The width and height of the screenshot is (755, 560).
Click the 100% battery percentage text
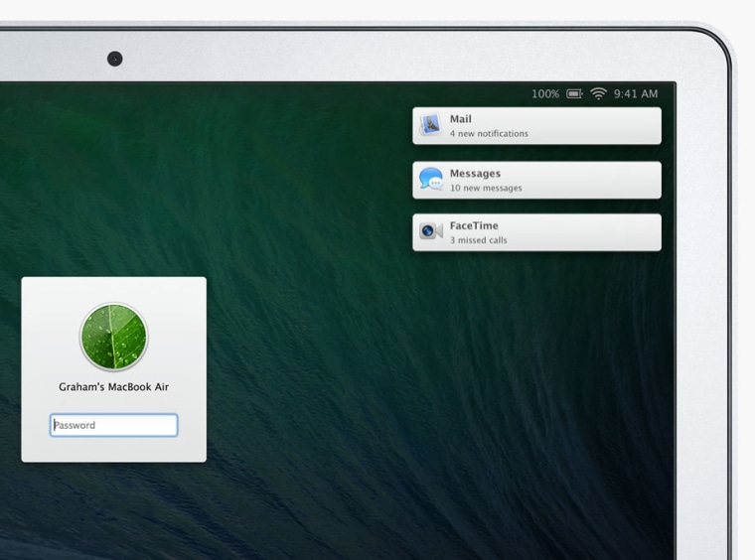(x=545, y=93)
